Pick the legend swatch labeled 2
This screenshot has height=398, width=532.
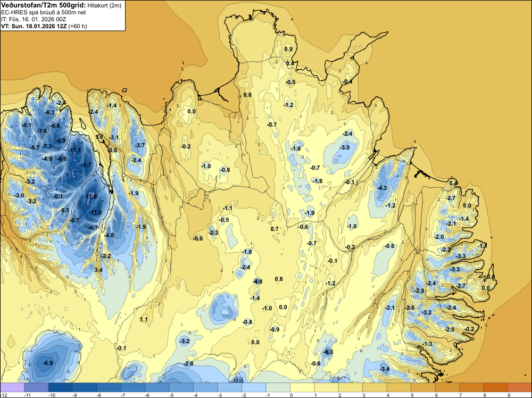click(x=351, y=387)
